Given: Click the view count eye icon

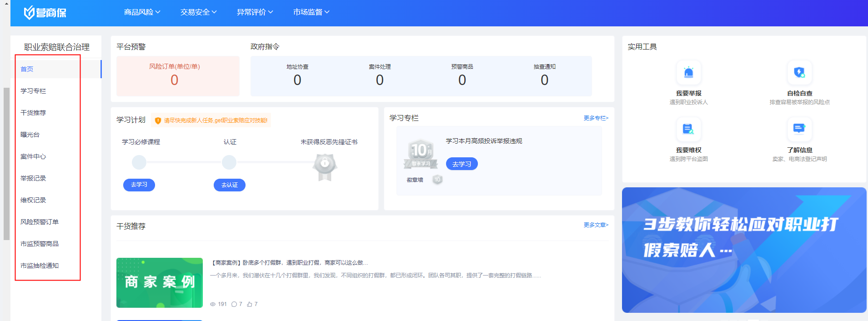Looking at the screenshot, I should click(x=213, y=304).
